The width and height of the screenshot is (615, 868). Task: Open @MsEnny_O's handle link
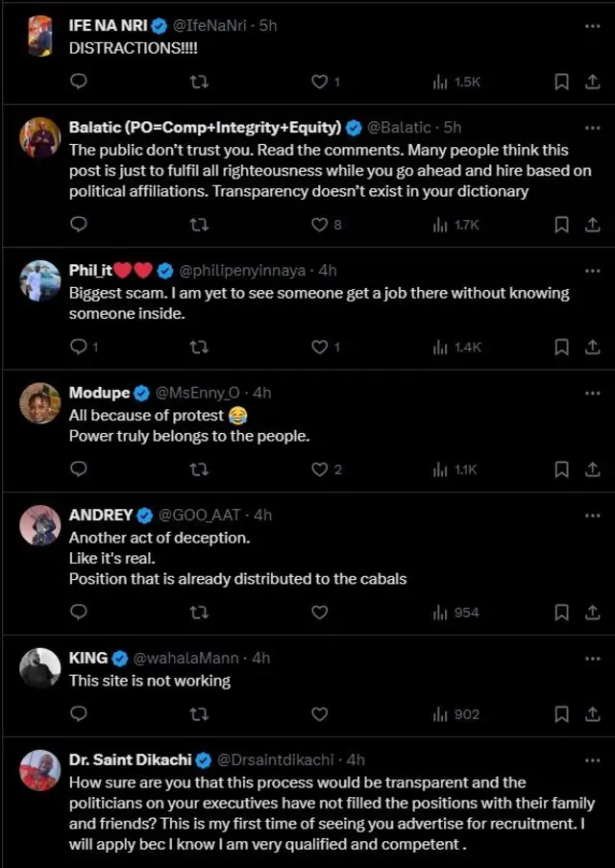pyautogui.click(x=198, y=392)
